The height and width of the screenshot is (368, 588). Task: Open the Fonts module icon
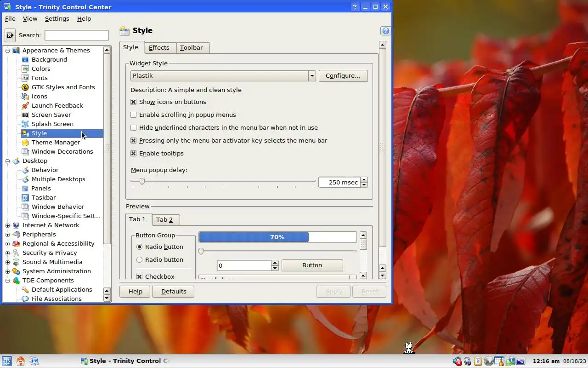[x=25, y=78]
